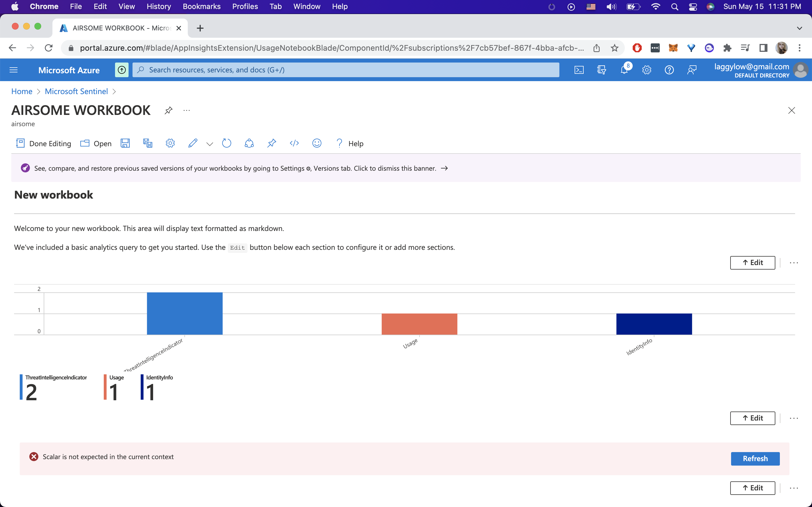Click the Save workbook icon
Screen dimensions: 812x507
click(x=125, y=144)
